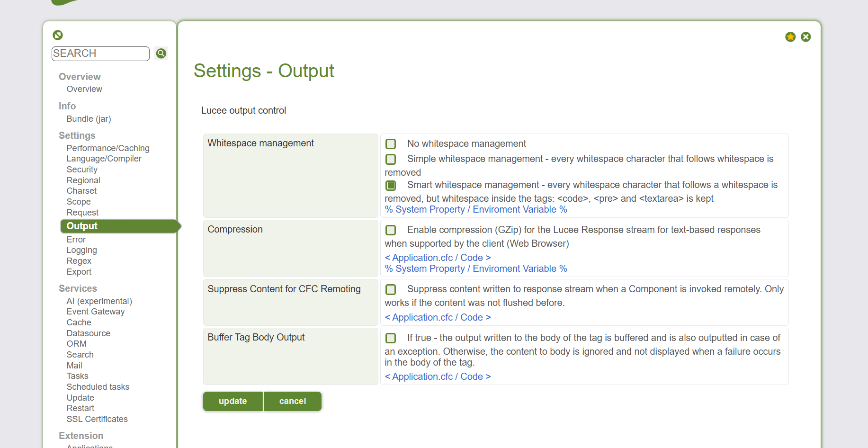The image size is (868, 448).
Task: Open SSL Certificates service
Action: pyautogui.click(x=97, y=419)
